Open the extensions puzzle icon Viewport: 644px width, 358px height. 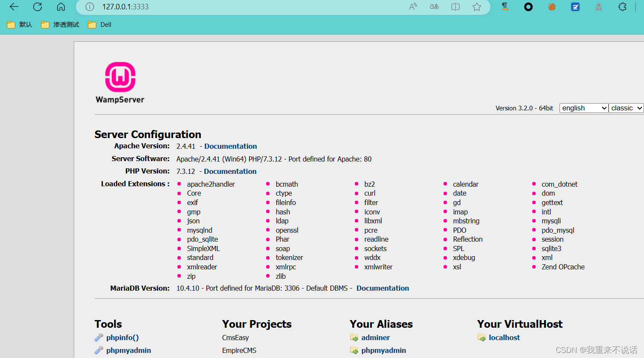coord(622,7)
